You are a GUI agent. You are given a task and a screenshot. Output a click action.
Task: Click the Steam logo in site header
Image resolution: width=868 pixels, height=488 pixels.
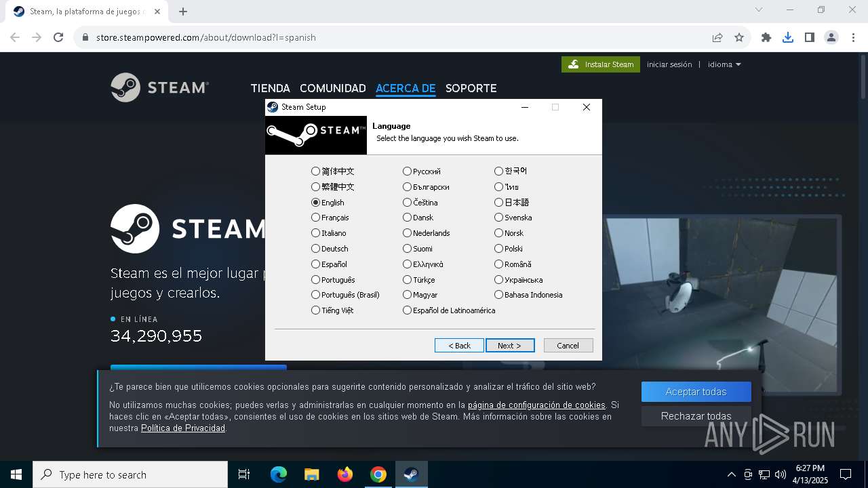click(x=160, y=87)
